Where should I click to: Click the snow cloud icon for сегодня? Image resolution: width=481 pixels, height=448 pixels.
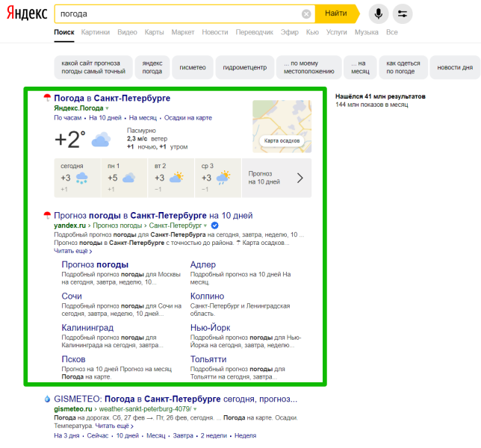81,178
